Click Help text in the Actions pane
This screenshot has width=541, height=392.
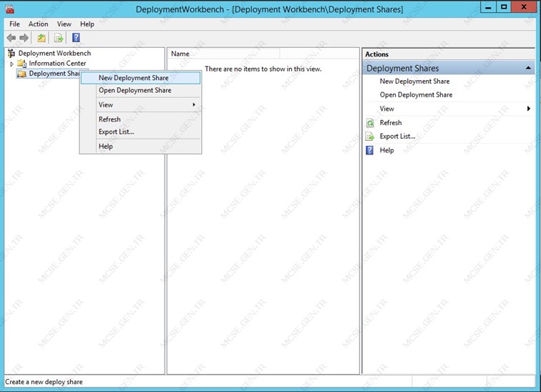[386, 150]
